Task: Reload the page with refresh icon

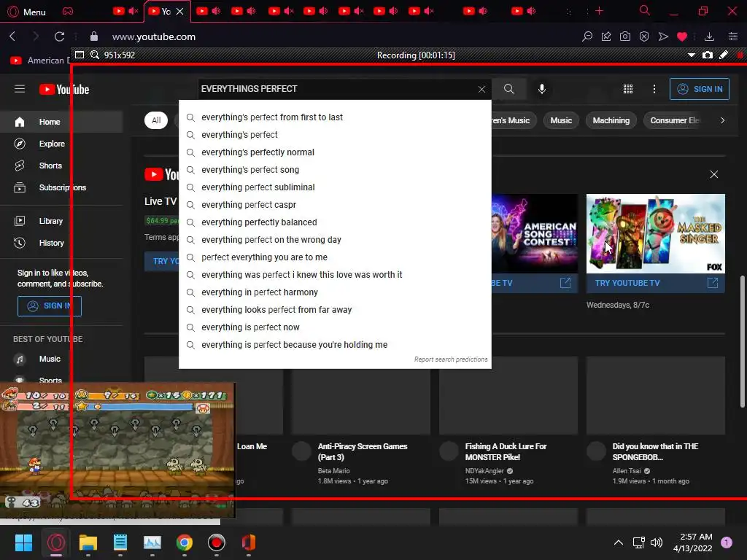Action: 59,36
